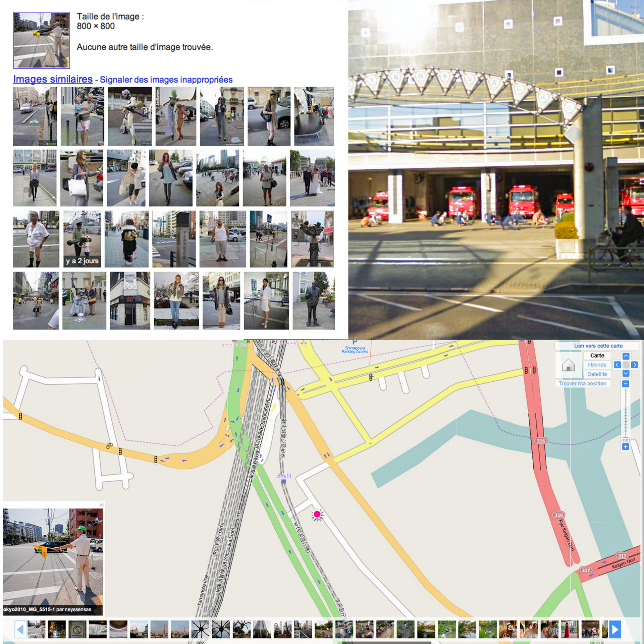Image resolution: width=644 pixels, height=644 pixels.
Task: Switch map view to Carte
Action: click(x=597, y=356)
